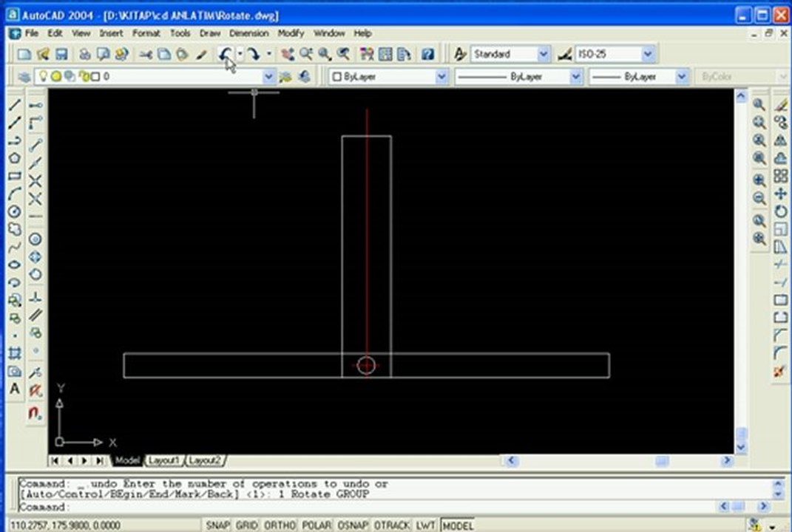Click the Zoom Realtime magnifier icon

click(306, 54)
